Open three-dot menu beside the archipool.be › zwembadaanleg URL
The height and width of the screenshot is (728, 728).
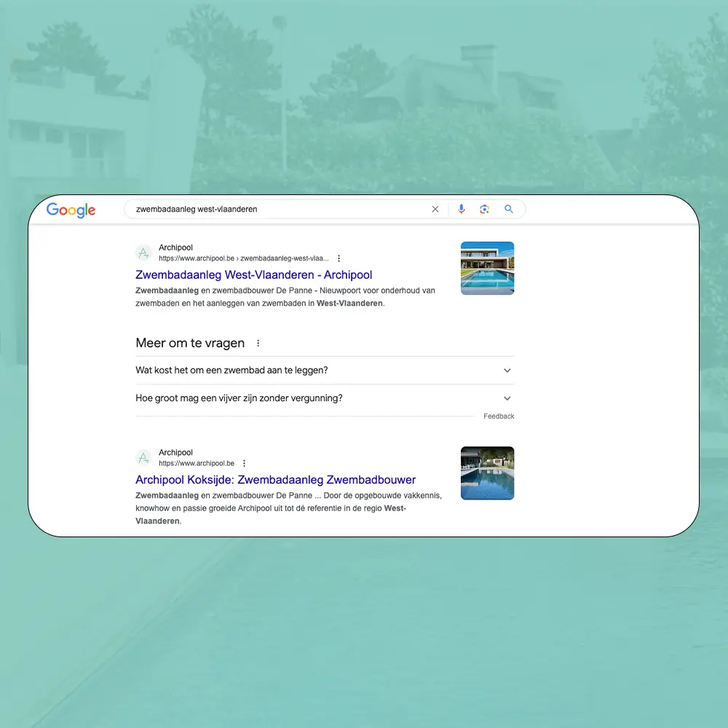pos(339,258)
